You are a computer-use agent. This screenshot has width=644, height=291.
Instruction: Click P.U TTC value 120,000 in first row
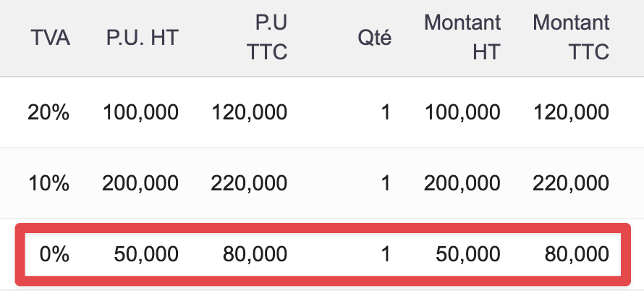(x=250, y=112)
